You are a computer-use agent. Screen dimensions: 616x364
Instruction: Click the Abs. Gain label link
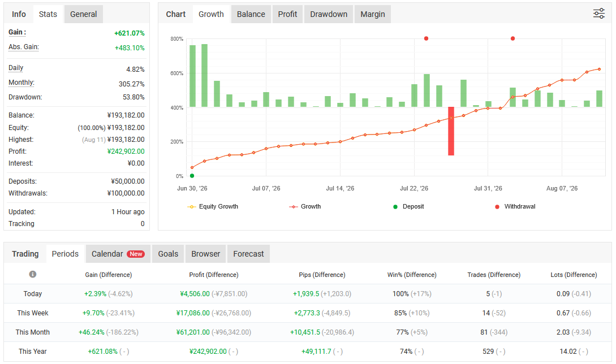(x=24, y=47)
